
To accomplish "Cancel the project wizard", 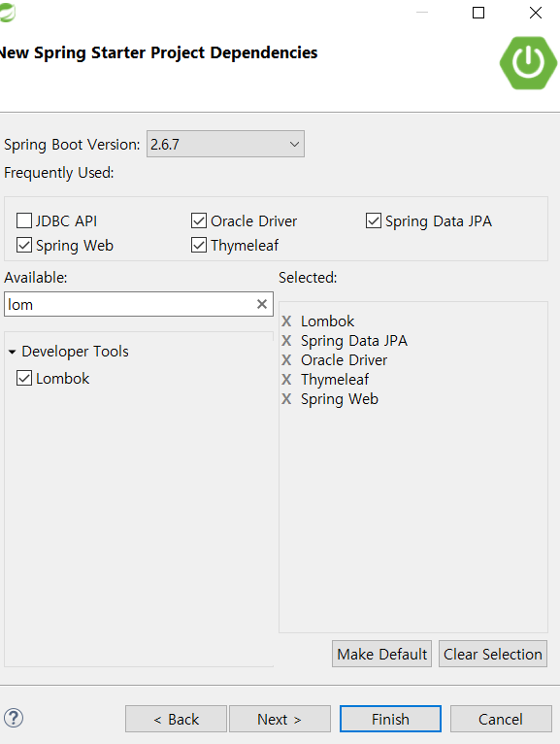I will [x=501, y=719].
